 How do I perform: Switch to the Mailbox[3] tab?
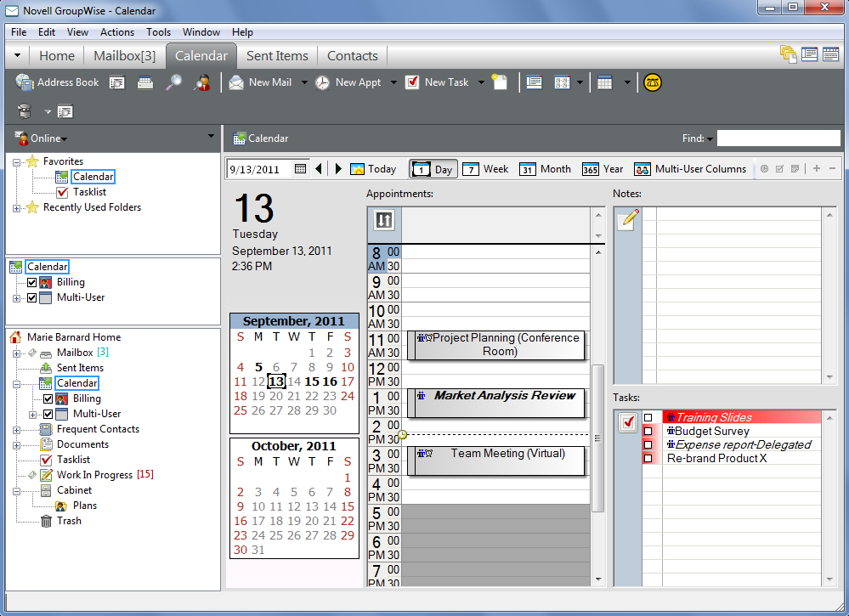(x=125, y=56)
